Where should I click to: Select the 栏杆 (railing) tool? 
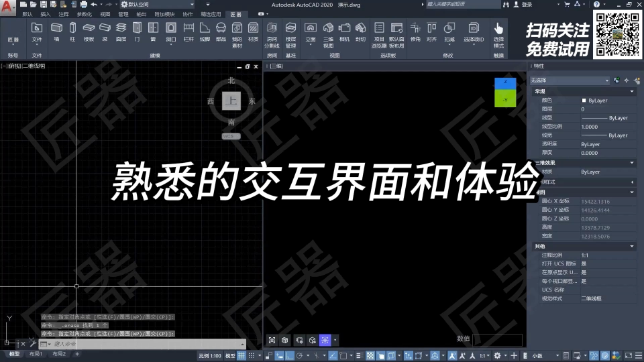pos(189,32)
